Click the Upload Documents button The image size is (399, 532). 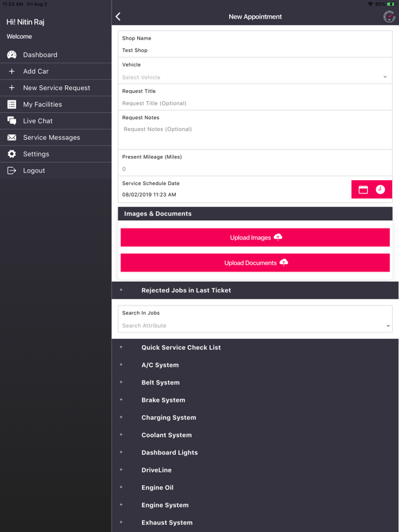tap(255, 263)
